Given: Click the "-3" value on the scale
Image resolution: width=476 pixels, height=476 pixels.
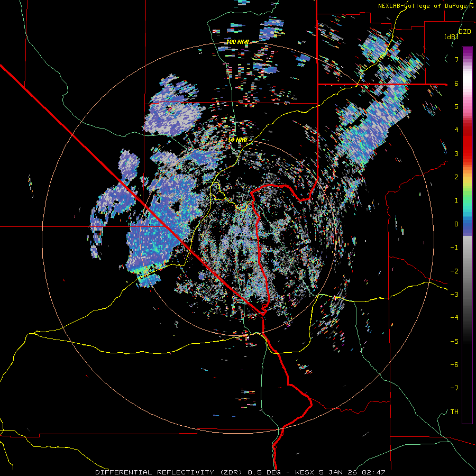Looking at the screenshot, I should click(x=454, y=295).
